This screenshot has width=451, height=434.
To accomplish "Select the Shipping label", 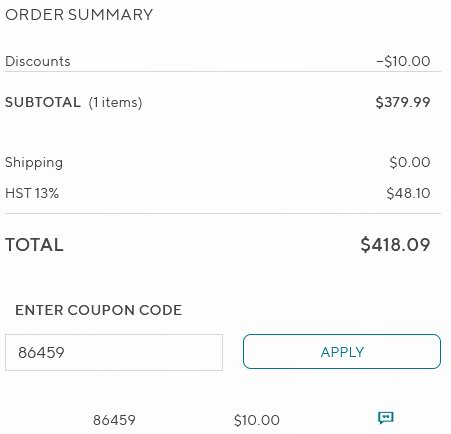I will click(34, 163).
